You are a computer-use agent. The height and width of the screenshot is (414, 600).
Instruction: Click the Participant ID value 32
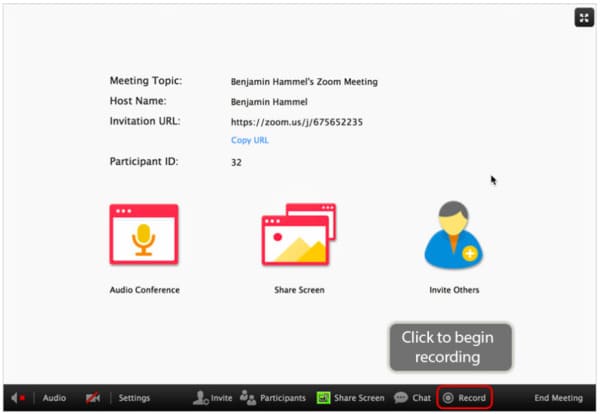[x=236, y=162]
